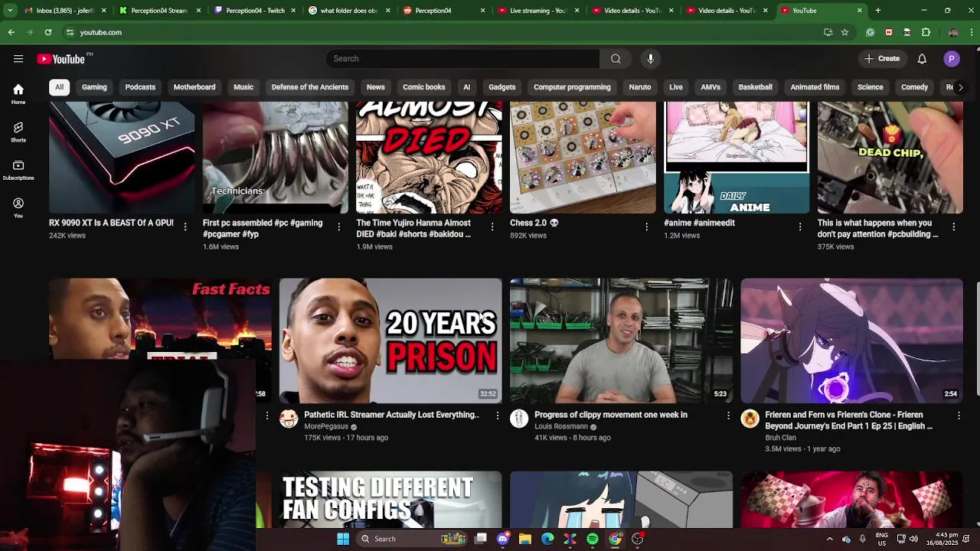
Task: Open options for Pathetic IRL Streamer video
Action: coord(498,416)
